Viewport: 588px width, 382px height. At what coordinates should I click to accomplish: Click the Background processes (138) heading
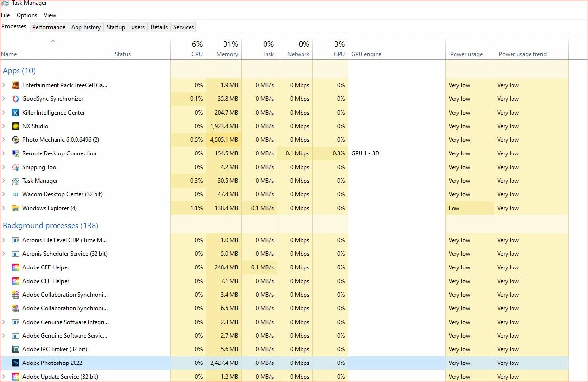tap(51, 226)
